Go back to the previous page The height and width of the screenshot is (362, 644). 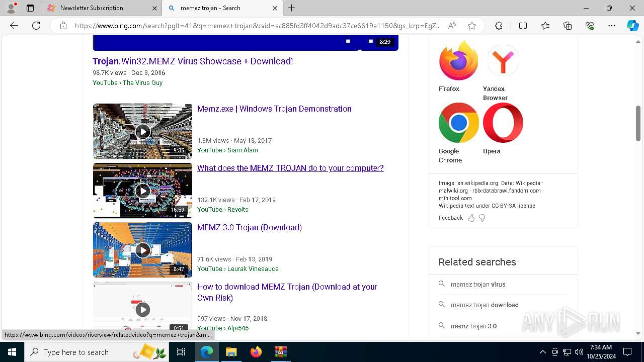(14, 26)
